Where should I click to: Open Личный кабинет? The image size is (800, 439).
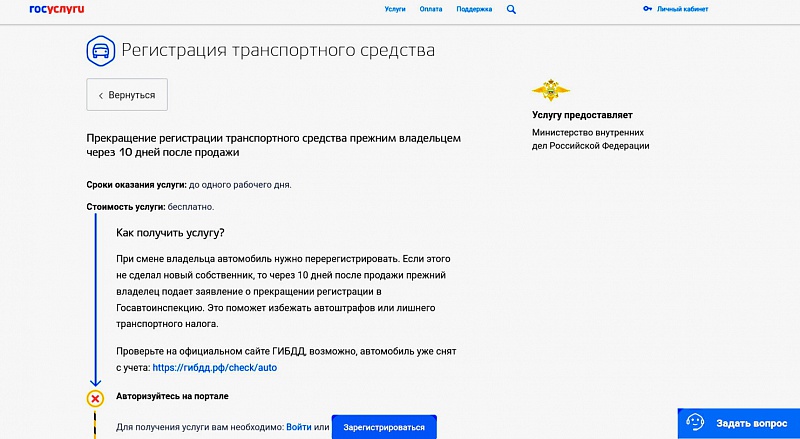(x=681, y=9)
